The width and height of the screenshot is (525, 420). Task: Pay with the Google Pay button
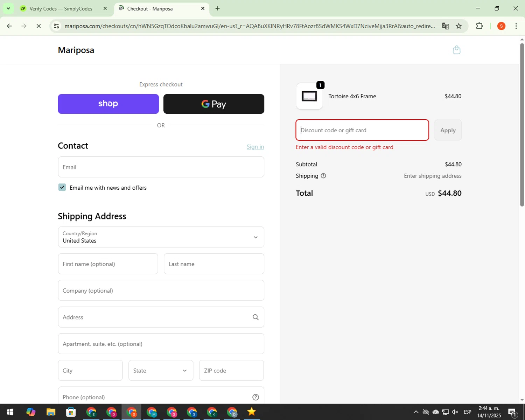click(214, 104)
